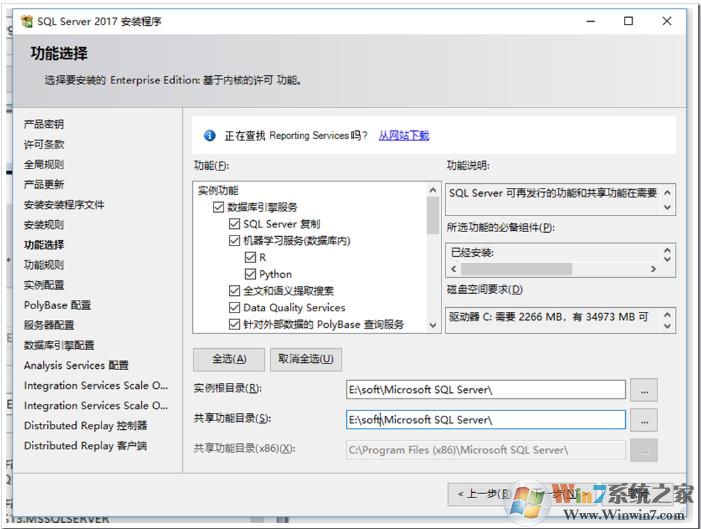
Task: Close the SQL Server 2017 setup window
Action: click(667, 21)
